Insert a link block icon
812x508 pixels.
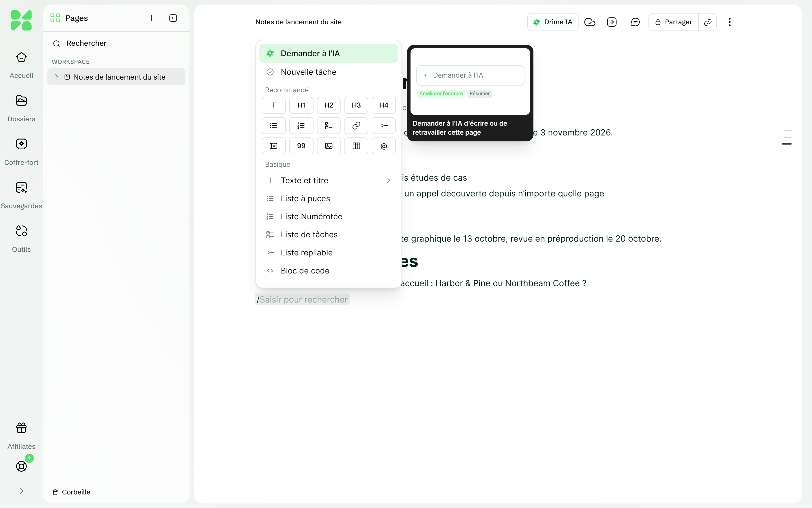point(356,126)
